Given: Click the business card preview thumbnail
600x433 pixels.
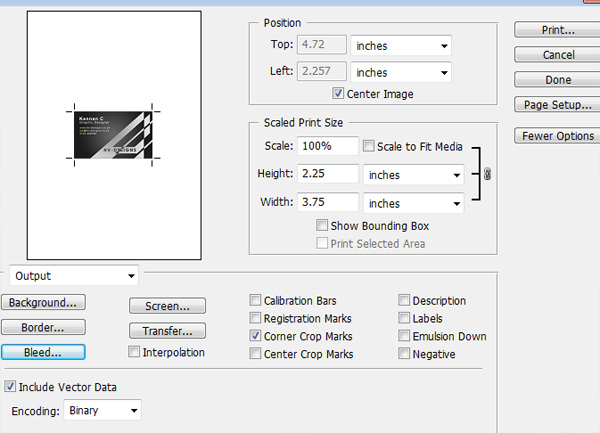Looking at the screenshot, I should pos(112,132).
